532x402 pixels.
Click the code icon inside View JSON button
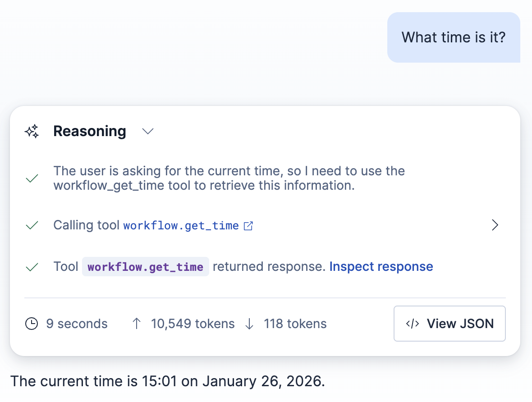(412, 324)
